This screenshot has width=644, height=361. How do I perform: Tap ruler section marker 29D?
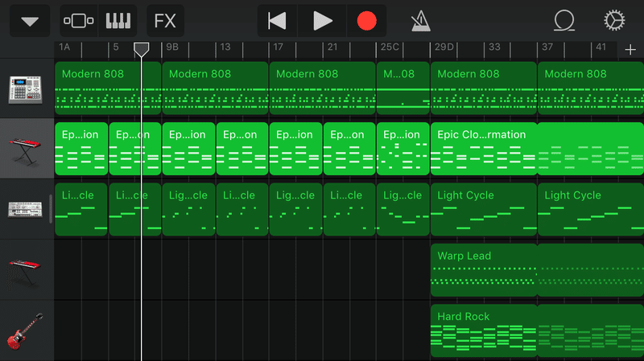pos(444,47)
